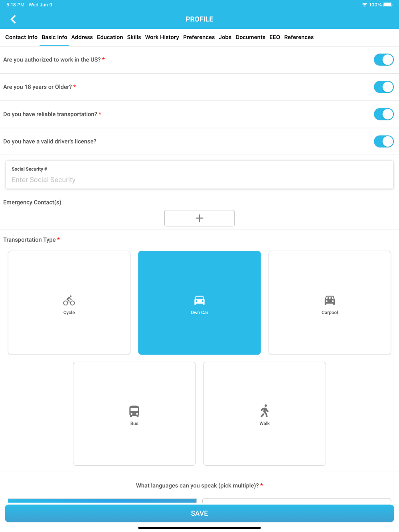Choose the Walk pedestrian icon

click(265, 411)
